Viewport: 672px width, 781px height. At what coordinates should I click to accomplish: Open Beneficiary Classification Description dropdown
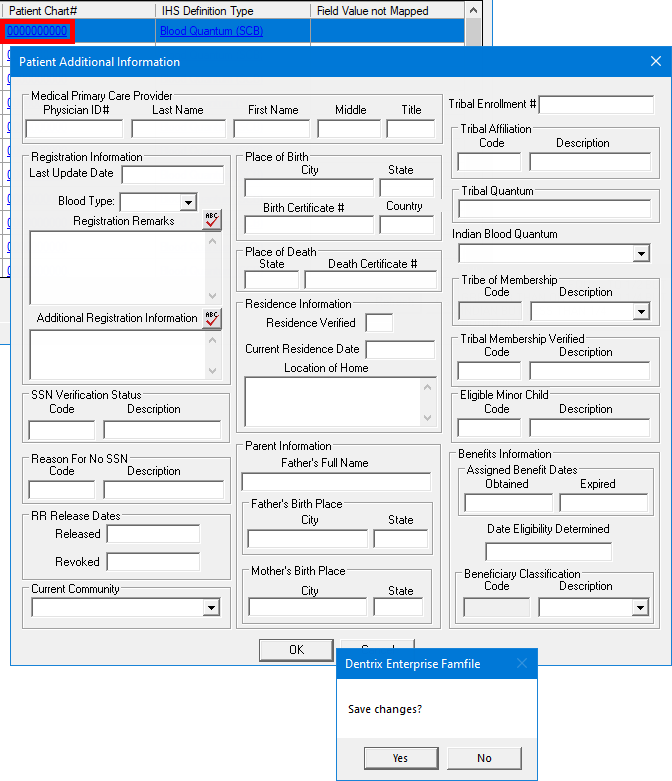pyautogui.click(x=640, y=608)
